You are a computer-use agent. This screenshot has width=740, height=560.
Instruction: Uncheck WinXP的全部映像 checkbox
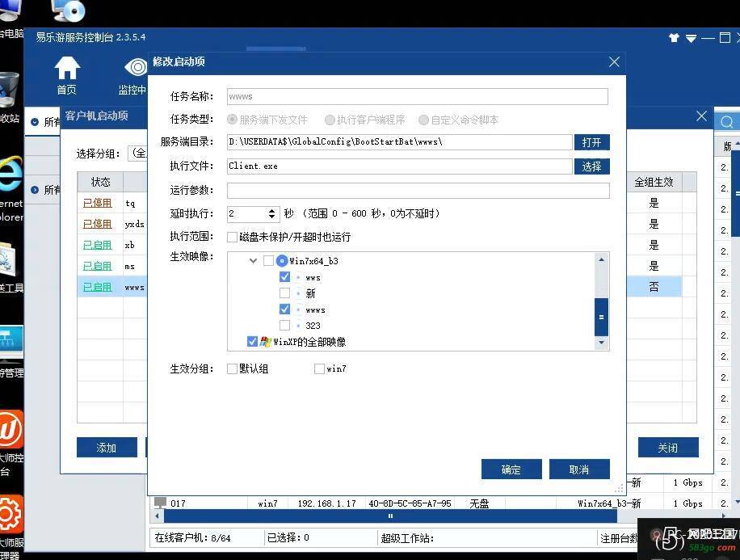(252, 341)
